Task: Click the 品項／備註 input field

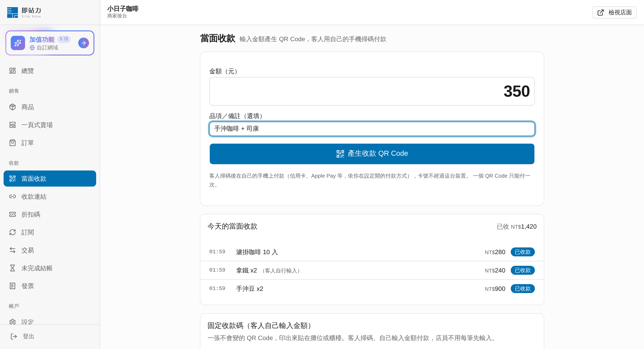Action: (372, 129)
